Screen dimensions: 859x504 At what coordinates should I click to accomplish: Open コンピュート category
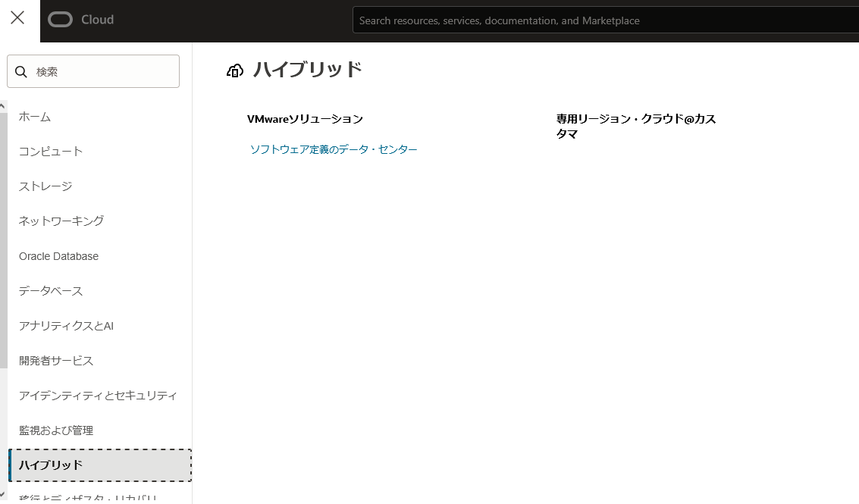(50, 152)
